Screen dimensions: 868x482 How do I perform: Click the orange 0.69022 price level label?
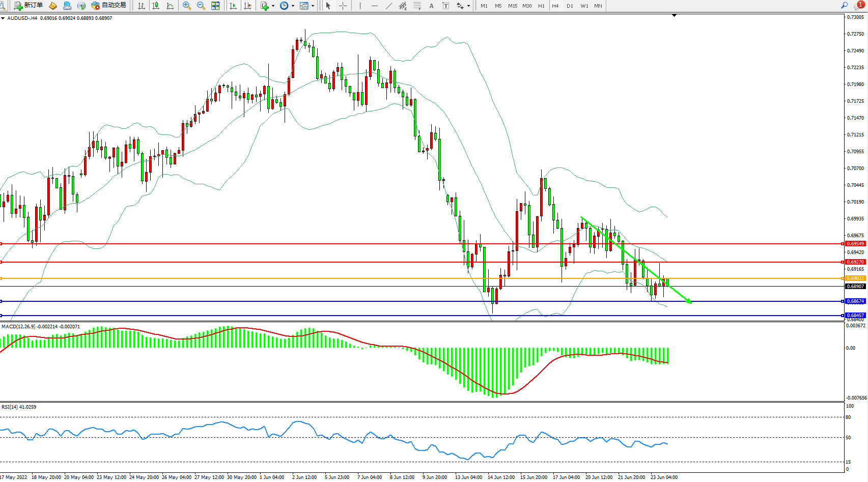click(x=855, y=278)
